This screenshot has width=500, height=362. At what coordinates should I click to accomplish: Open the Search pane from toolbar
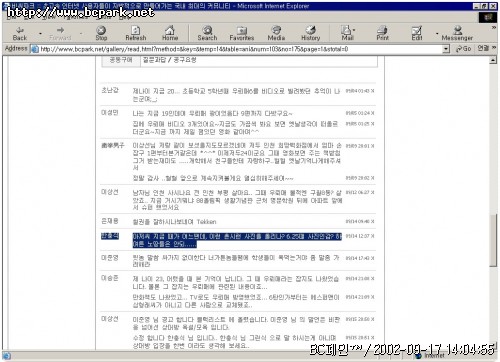(207, 33)
